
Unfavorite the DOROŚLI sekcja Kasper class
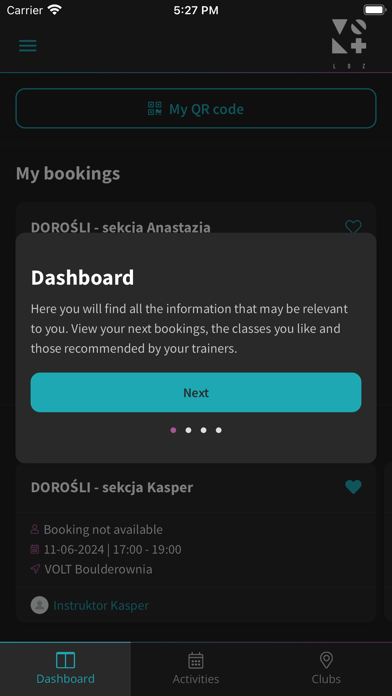(353, 487)
